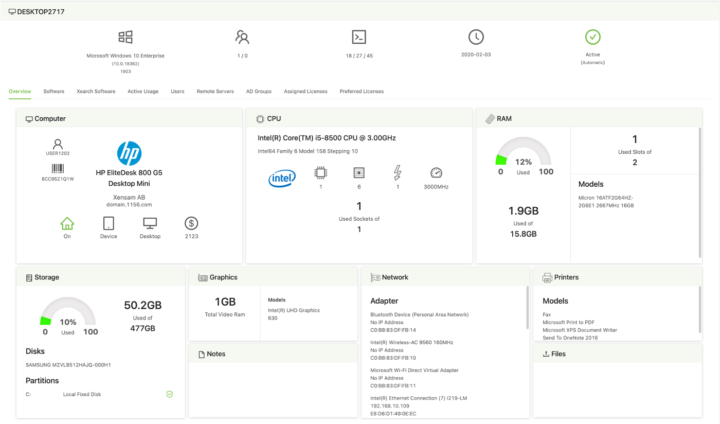Click the 192.168.10.109 IP address
This screenshot has width=720, height=424.
pos(389,406)
